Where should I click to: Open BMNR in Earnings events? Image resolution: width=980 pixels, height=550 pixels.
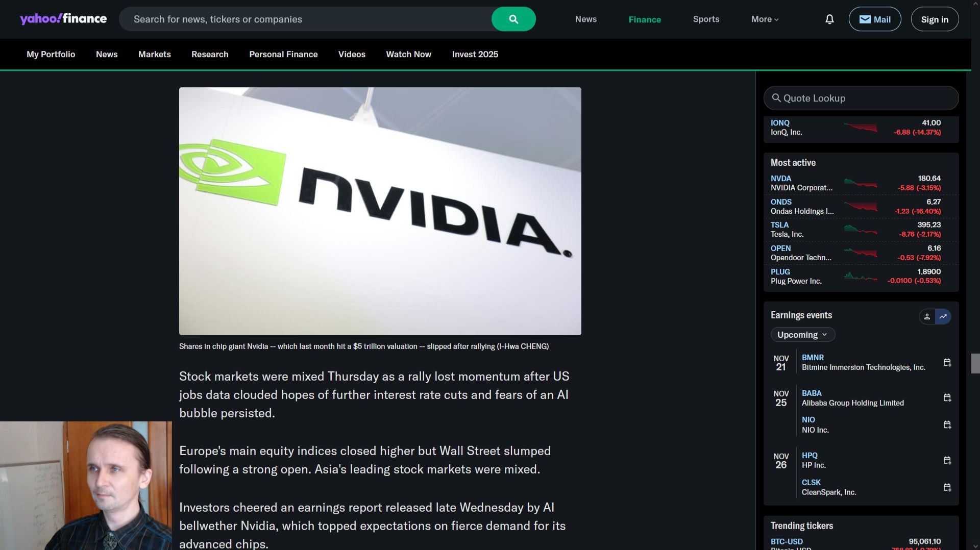(x=813, y=358)
